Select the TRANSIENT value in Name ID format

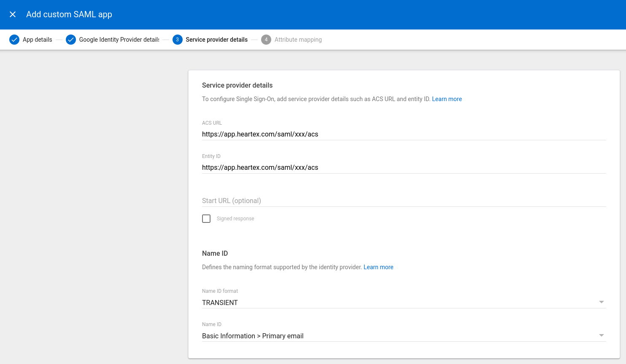[220, 302]
